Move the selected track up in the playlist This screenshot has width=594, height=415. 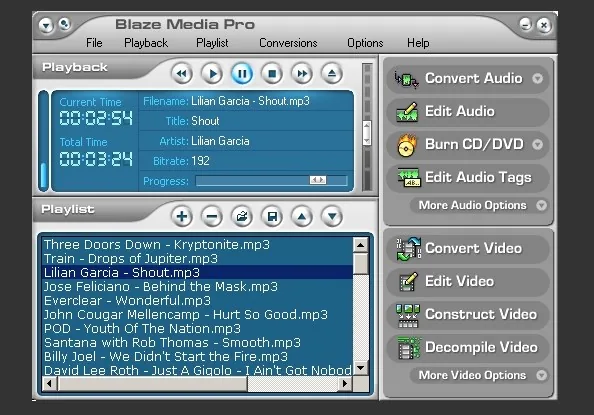(302, 216)
